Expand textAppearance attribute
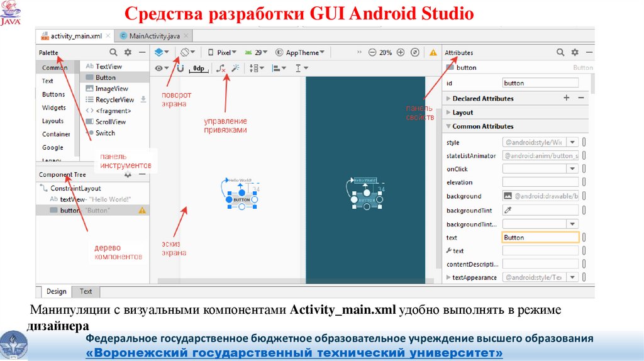 tap(448, 277)
